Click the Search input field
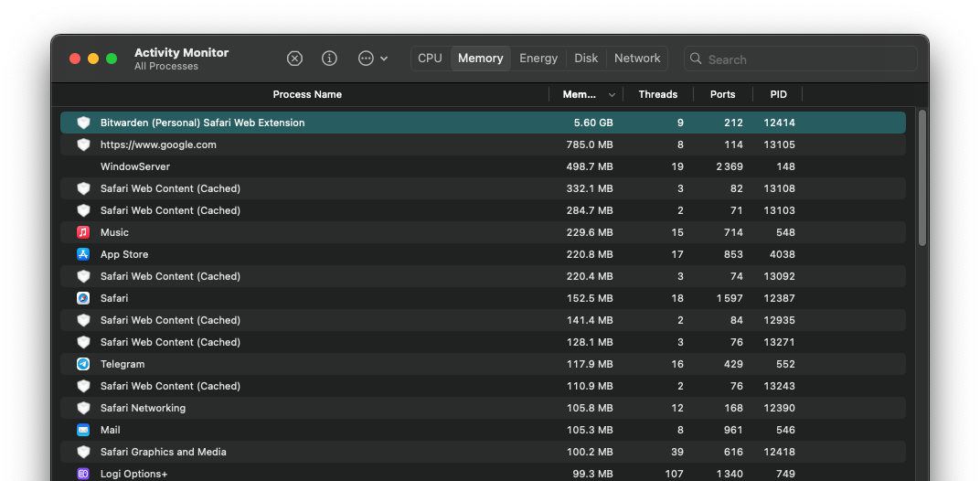The image size is (980, 481). coord(801,59)
